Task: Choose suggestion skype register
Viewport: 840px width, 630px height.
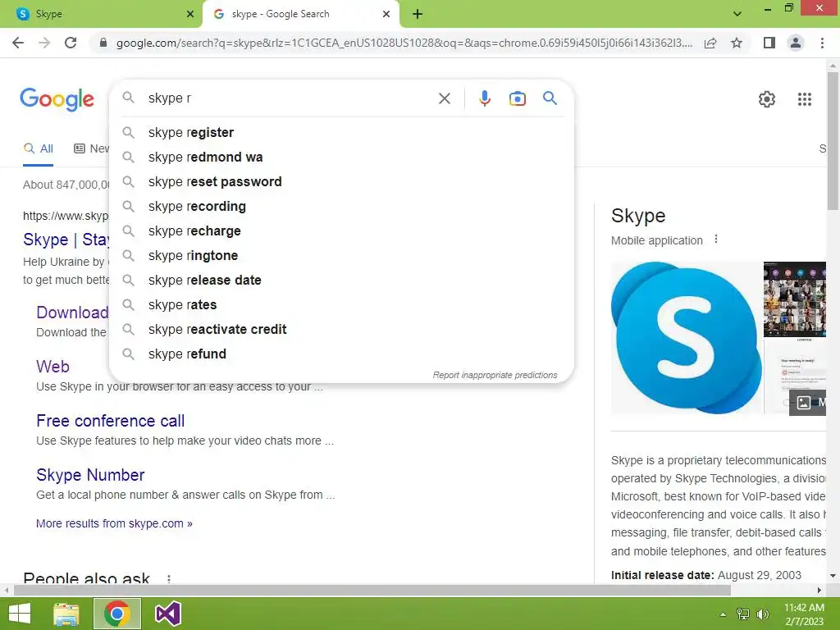Action: pos(341,132)
